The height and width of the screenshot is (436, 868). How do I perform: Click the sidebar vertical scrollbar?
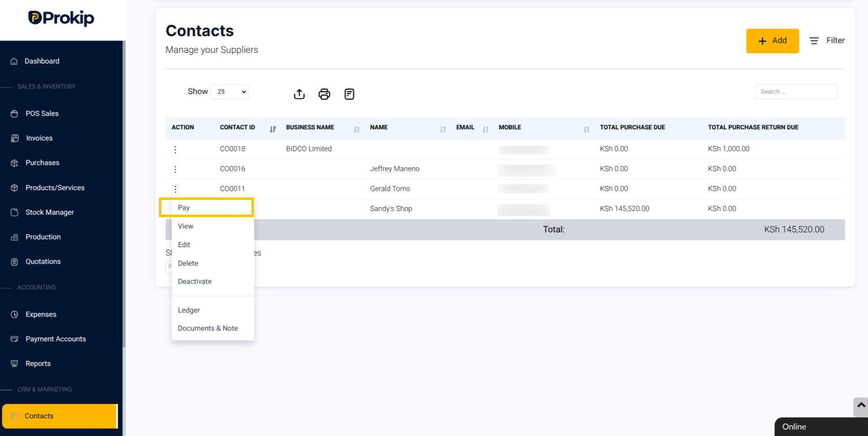point(124,194)
